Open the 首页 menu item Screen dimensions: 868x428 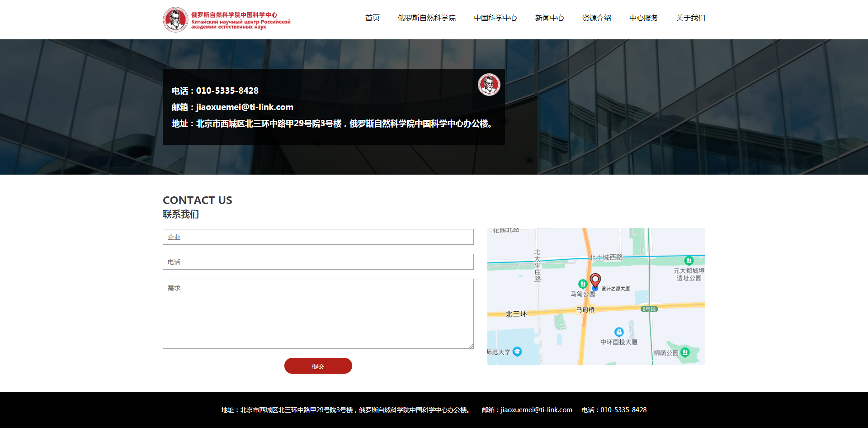click(x=372, y=18)
